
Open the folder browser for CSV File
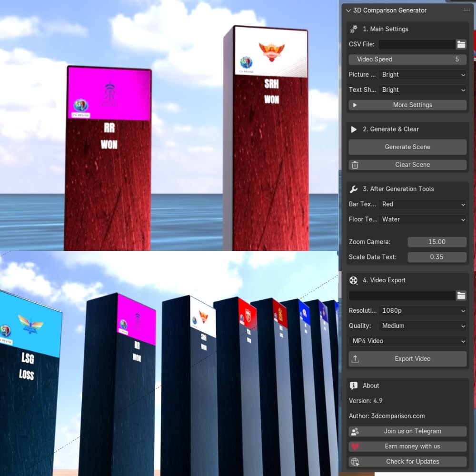pyautogui.click(x=461, y=44)
